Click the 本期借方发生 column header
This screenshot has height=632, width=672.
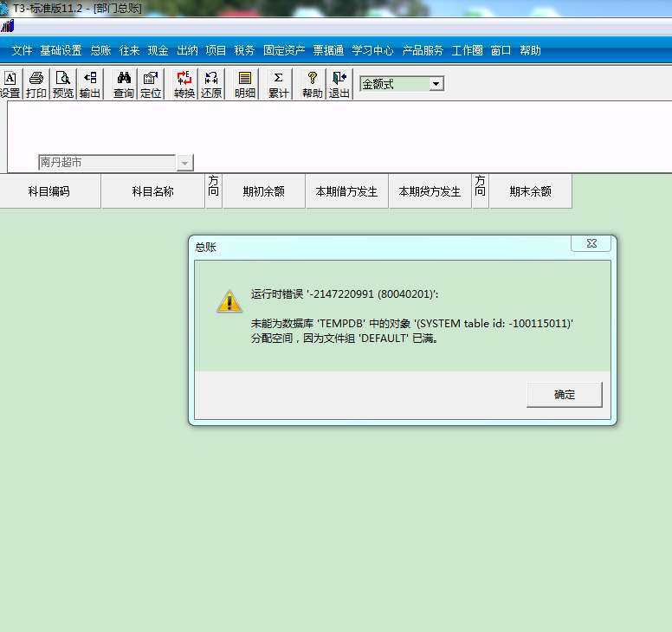pos(346,191)
